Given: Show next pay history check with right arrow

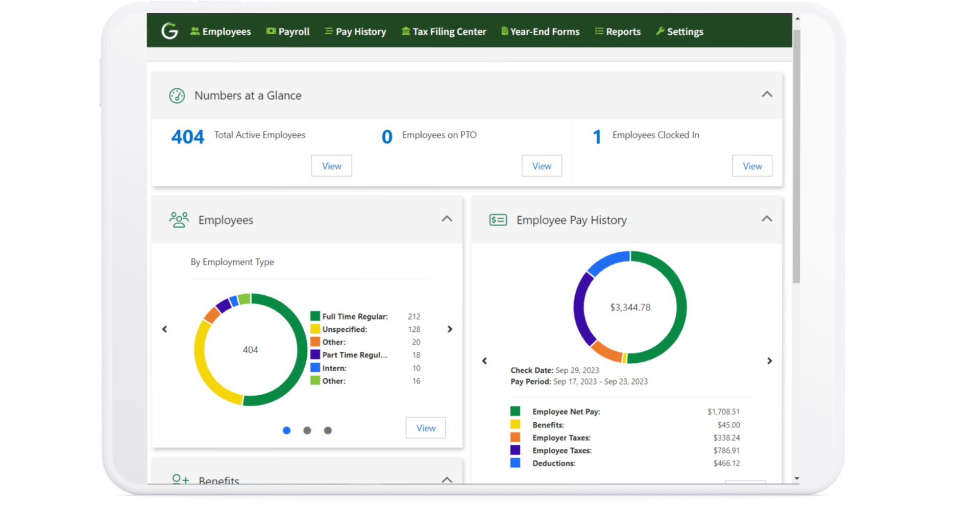Looking at the screenshot, I should pos(770,361).
